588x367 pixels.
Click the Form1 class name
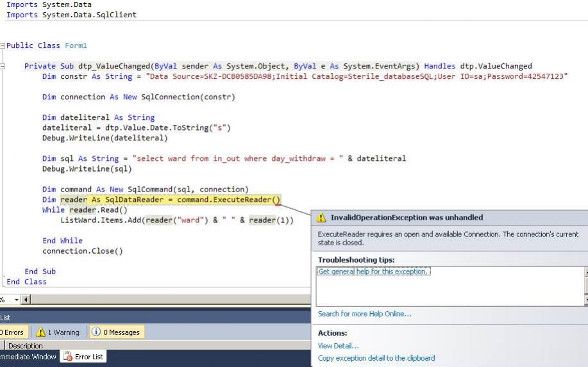coord(76,45)
